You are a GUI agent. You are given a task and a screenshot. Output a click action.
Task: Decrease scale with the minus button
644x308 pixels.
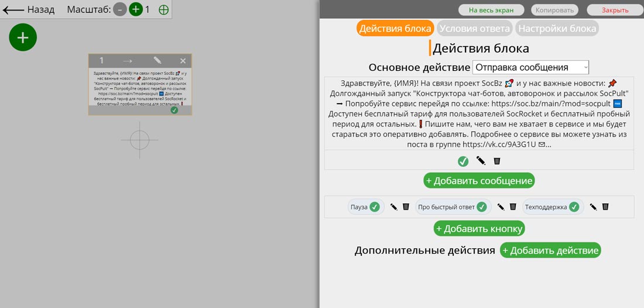coord(120,9)
